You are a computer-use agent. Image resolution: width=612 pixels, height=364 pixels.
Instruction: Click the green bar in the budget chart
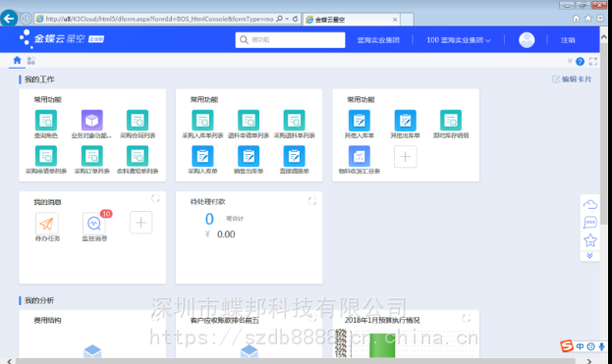[382, 345]
